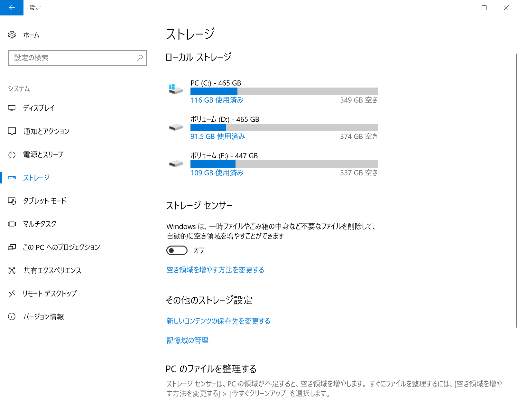The width and height of the screenshot is (518, 420).
Task: Open 記憶域の管理
Action: click(x=187, y=340)
